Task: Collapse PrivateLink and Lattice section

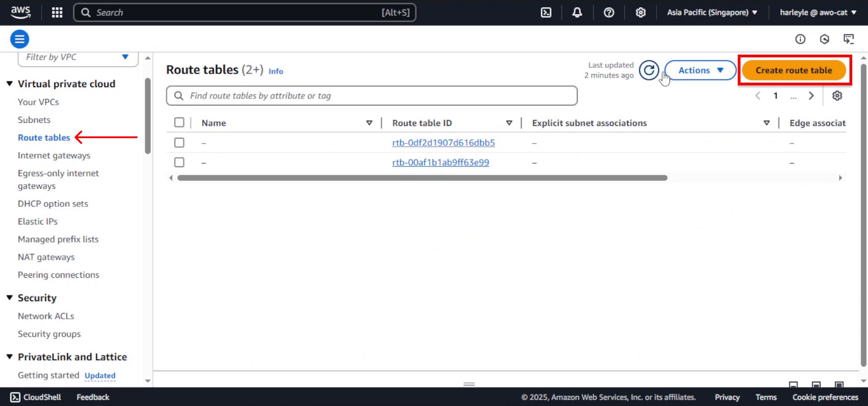Action: [x=9, y=357]
